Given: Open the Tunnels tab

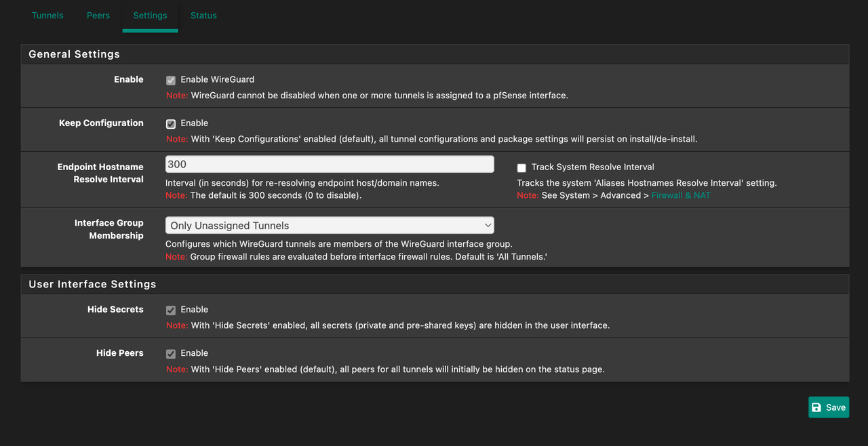Looking at the screenshot, I should pos(47,15).
